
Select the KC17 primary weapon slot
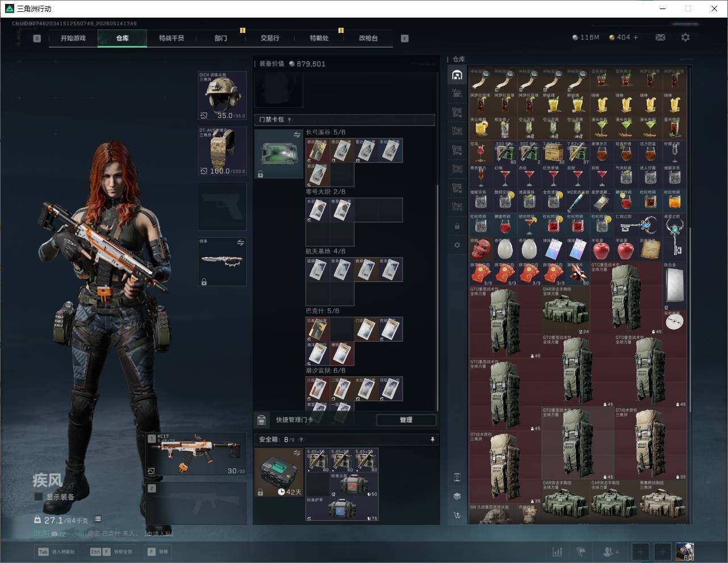pyautogui.click(x=197, y=453)
